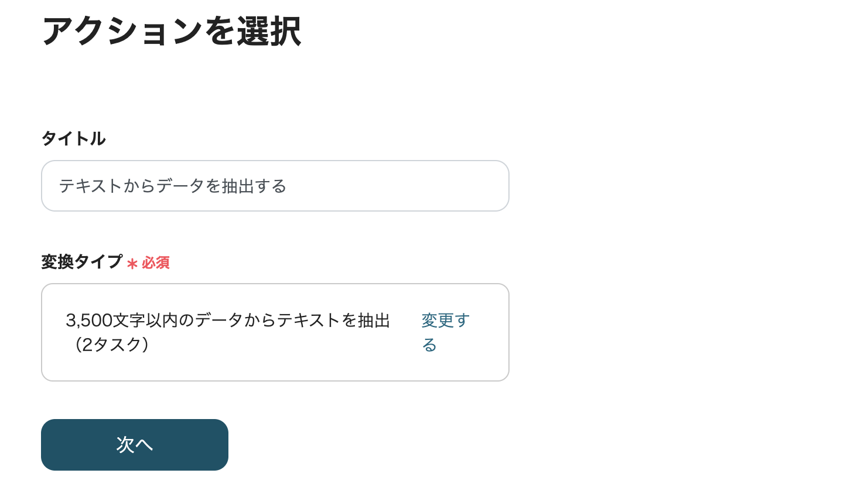The image size is (868, 497).
Task: Submit the action selection form
Action: pyautogui.click(x=134, y=444)
